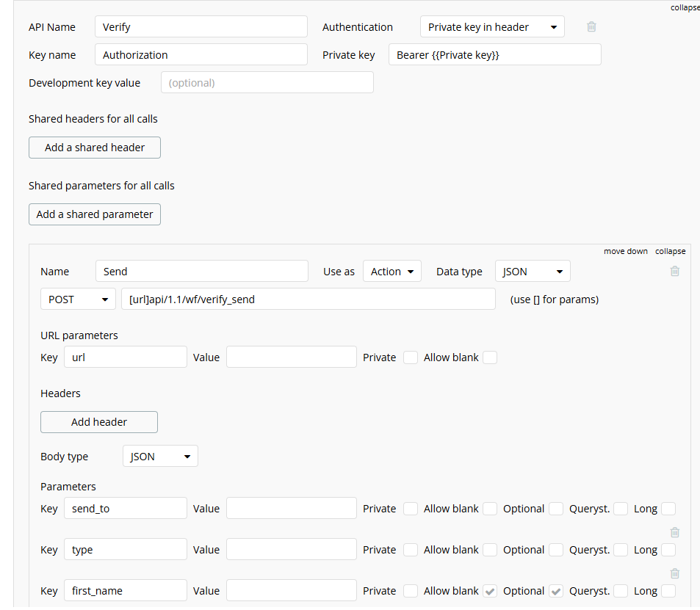The image size is (700, 610).
Task: Click Add a shared parameter button
Action: click(95, 214)
